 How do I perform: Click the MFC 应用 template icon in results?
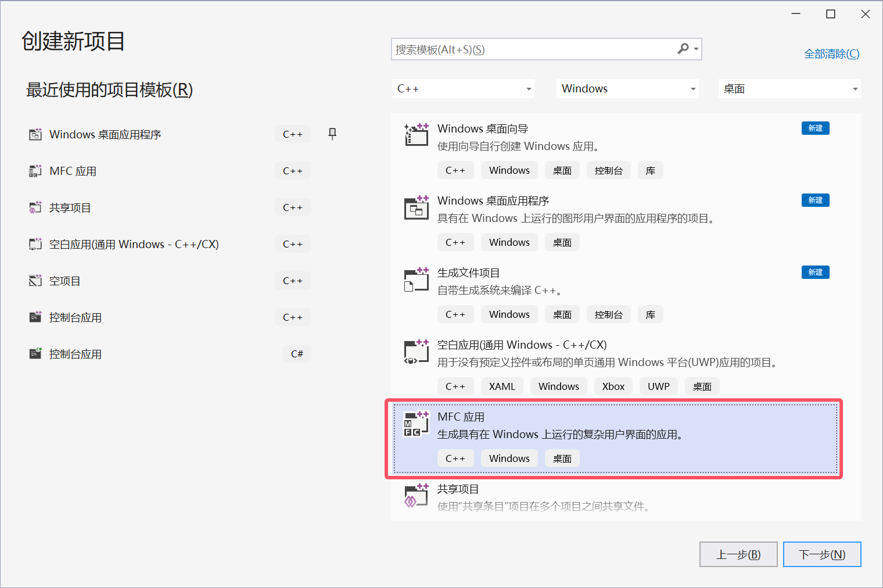[x=417, y=423]
